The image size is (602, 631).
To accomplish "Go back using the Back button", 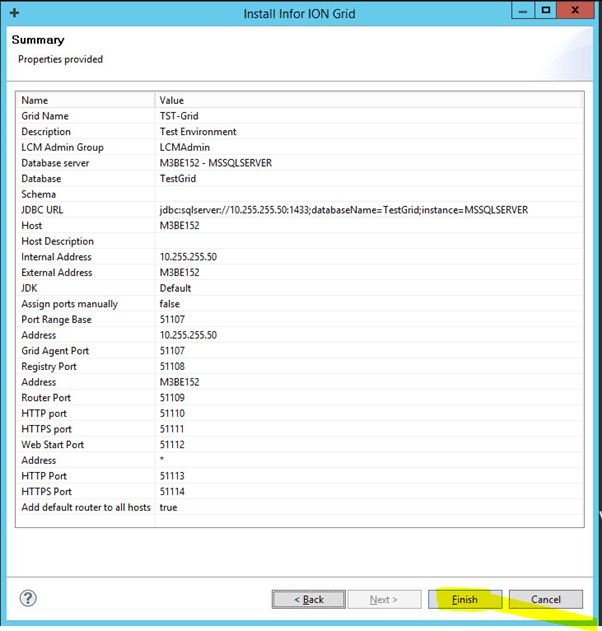I will [x=309, y=599].
